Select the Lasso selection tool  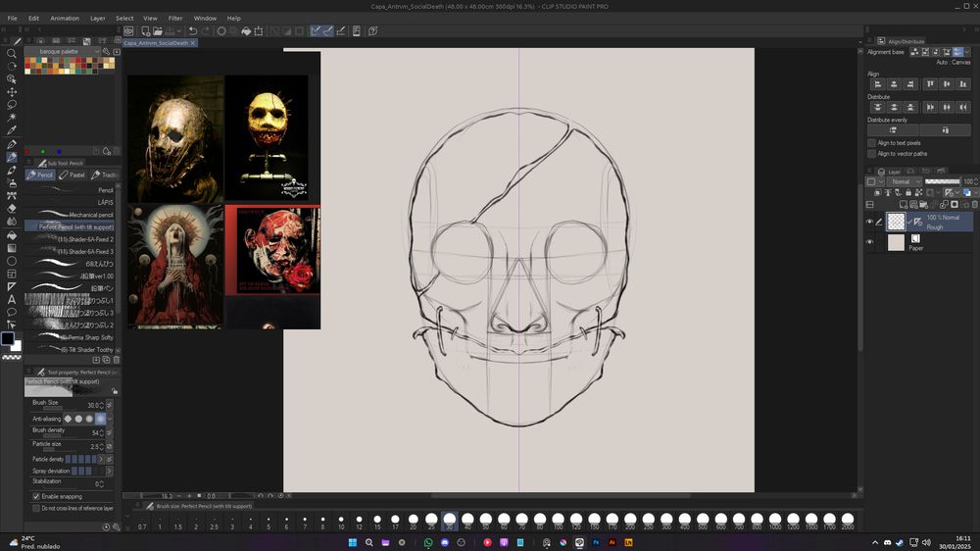coord(12,105)
